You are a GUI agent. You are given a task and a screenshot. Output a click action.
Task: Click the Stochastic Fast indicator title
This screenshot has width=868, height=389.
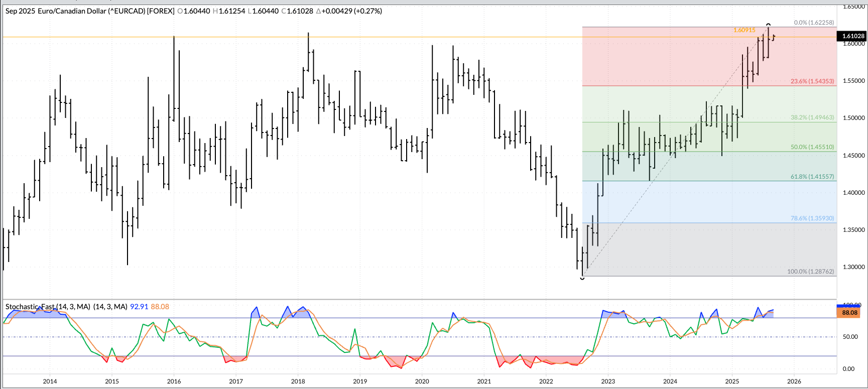tap(48, 307)
